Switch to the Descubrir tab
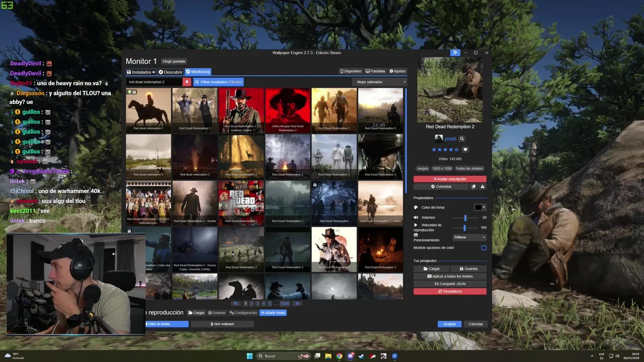This screenshot has width=644, height=362. [x=171, y=72]
